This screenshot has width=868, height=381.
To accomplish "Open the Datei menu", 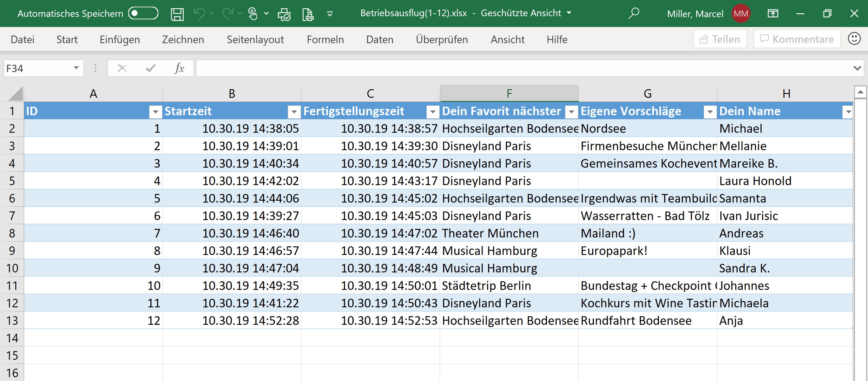I will [x=23, y=39].
